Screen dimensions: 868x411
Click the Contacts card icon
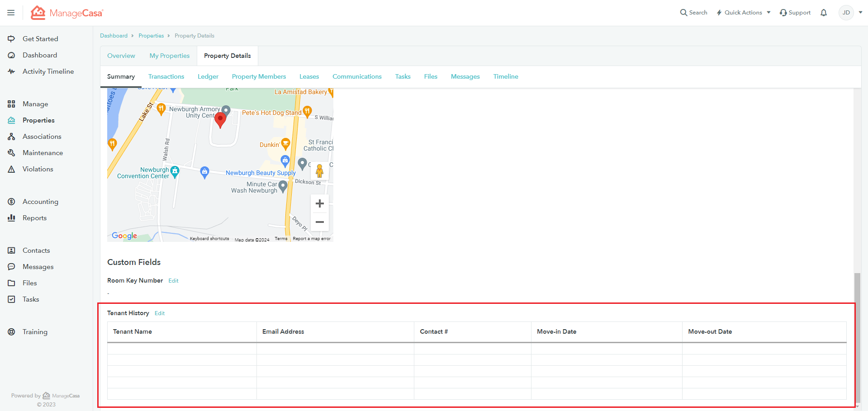tap(11, 250)
